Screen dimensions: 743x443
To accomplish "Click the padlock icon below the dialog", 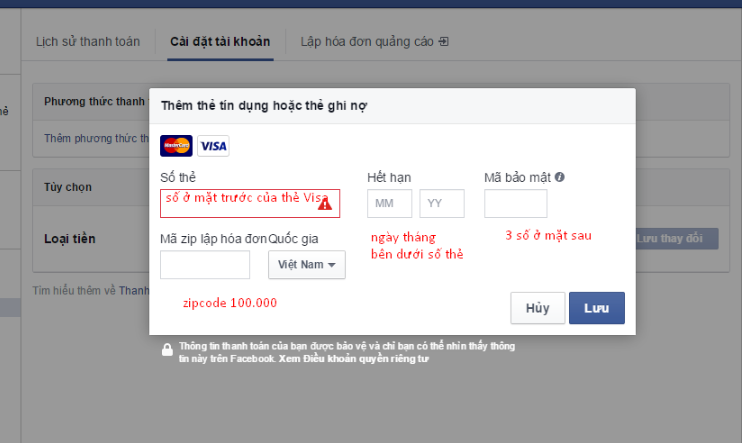I will tap(167, 350).
